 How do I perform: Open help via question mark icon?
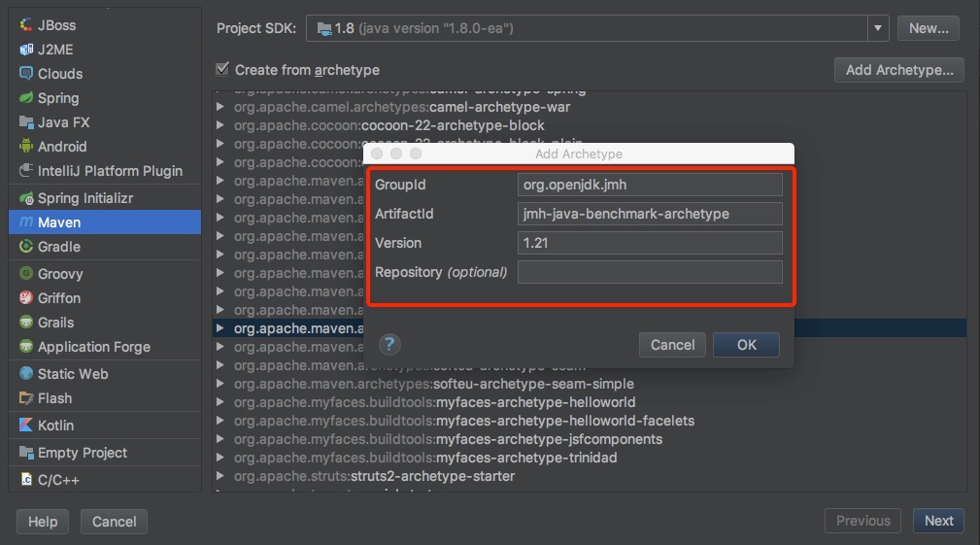(389, 344)
